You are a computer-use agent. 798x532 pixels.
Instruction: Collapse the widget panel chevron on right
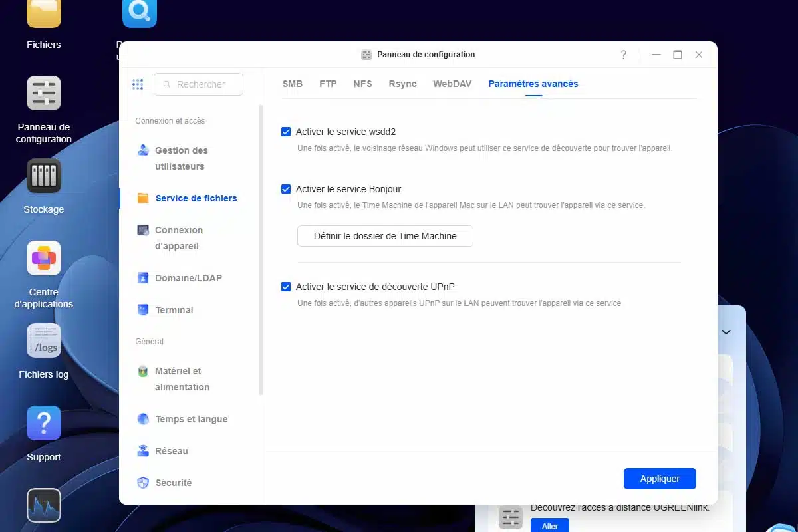(x=726, y=332)
